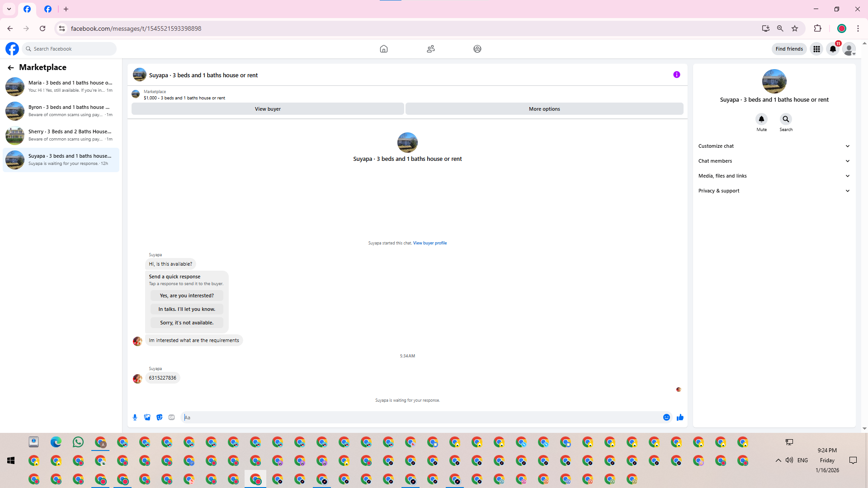
Task: Open the sticker picker icon
Action: [159, 418]
